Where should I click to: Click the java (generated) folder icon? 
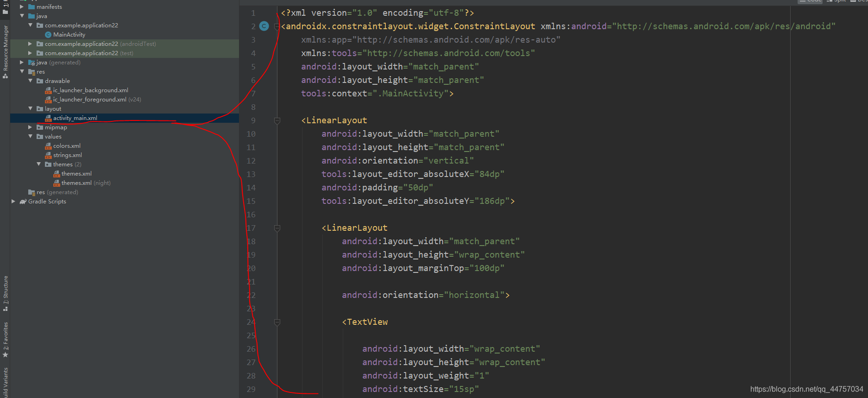(x=31, y=63)
